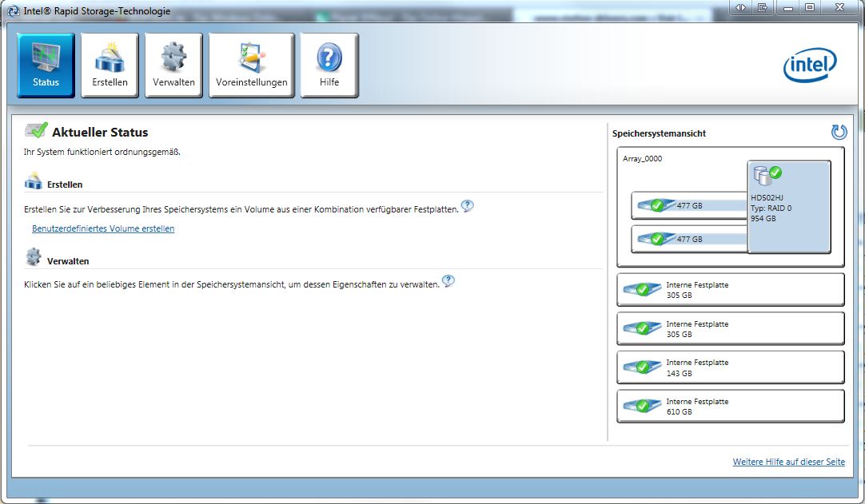The image size is (865, 504).
Task: Click the '954 GB' volume size
Action: (763, 218)
